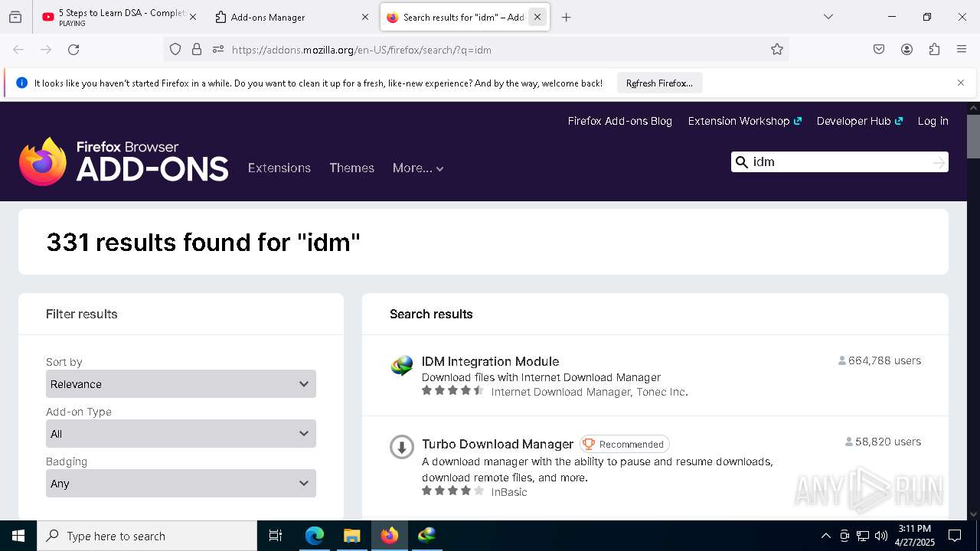Click the info icon in the notification bar
980x551 pixels.
point(21,83)
